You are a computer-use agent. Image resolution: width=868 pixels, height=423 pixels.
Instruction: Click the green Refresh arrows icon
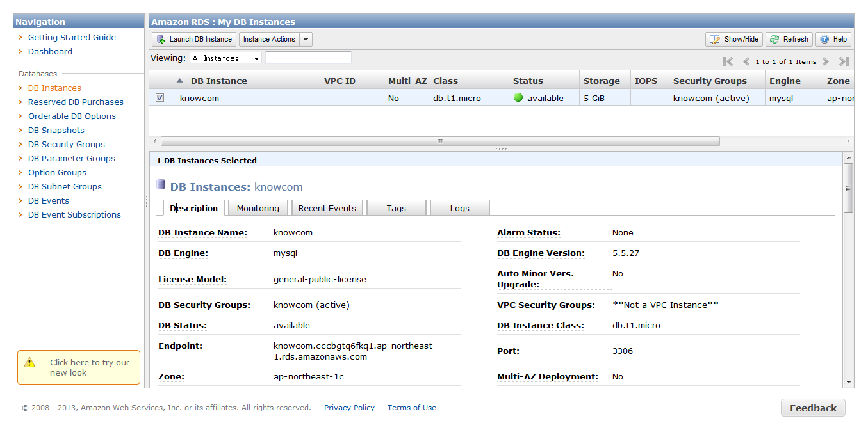click(775, 39)
